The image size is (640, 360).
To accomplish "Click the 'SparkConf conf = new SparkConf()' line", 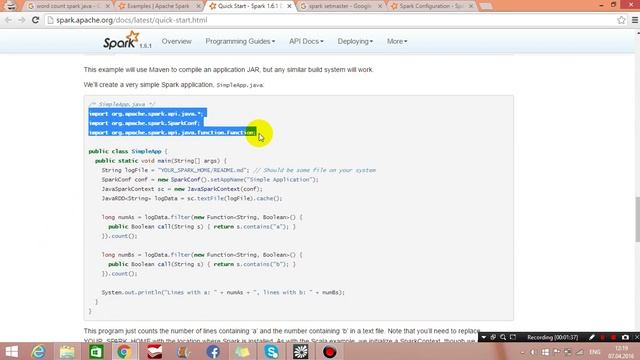I will pos(210,180).
